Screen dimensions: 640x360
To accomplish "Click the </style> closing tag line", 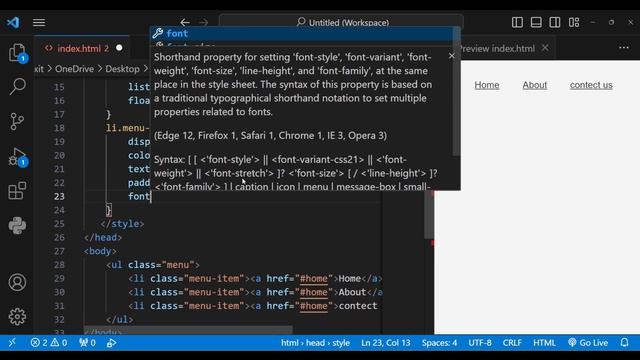I will 122,224.
